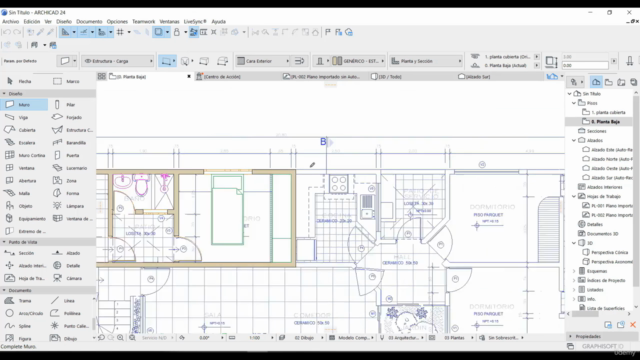This screenshot has width=640, height=360.
Task: Open the GENÉRICO - EST building material dropdown
Action: click(358, 61)
